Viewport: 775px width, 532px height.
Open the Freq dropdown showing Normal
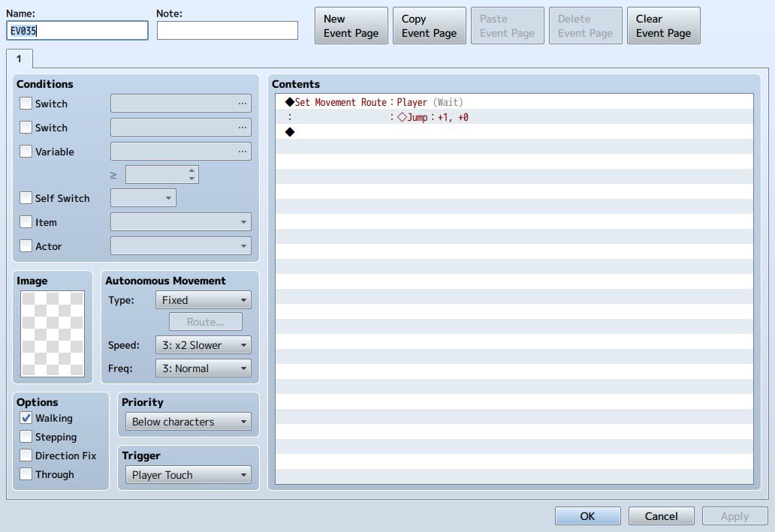point(204,368)
